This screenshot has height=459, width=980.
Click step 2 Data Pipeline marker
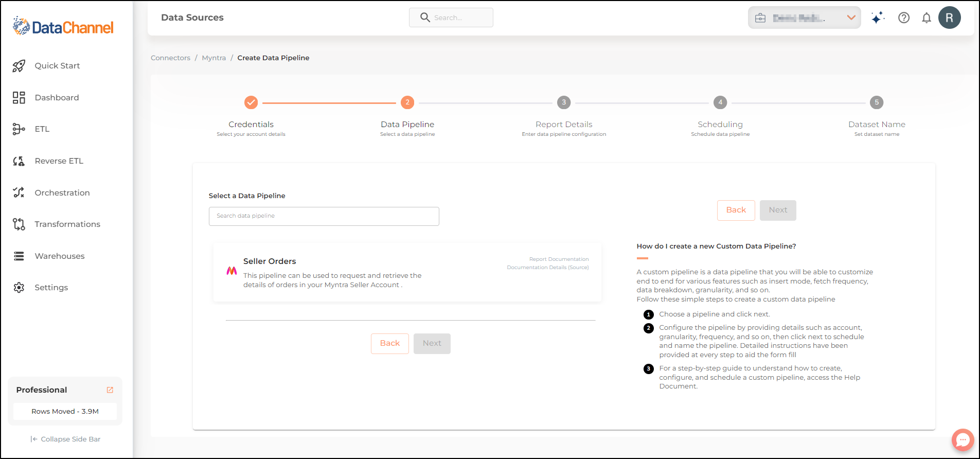pyautogui.click(x=407, y=102)
